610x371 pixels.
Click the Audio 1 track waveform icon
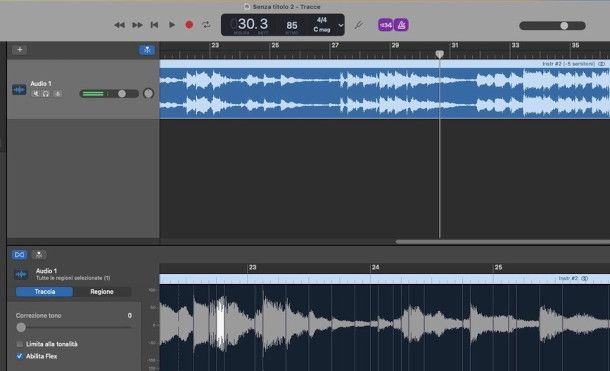[19, 90]
